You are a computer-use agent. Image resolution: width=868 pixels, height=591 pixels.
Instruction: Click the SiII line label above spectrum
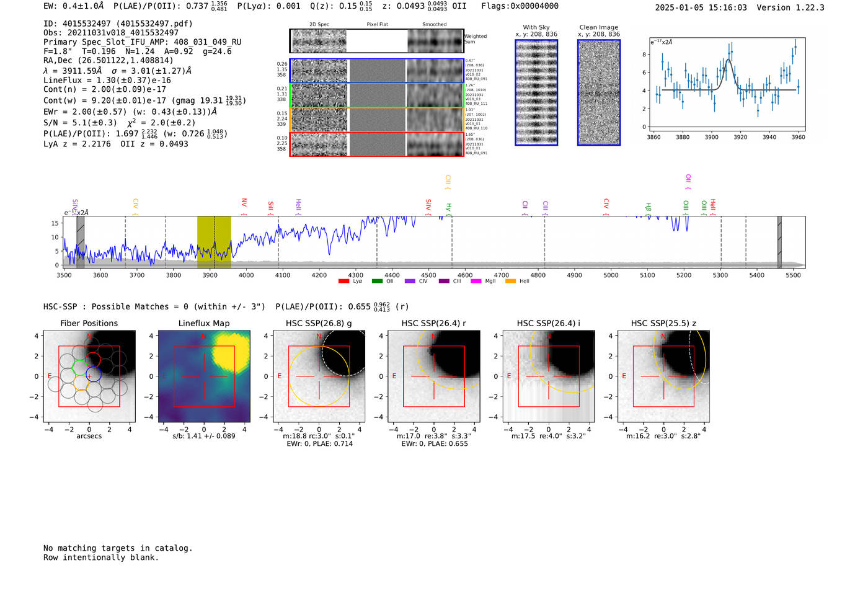pos(271,208)
